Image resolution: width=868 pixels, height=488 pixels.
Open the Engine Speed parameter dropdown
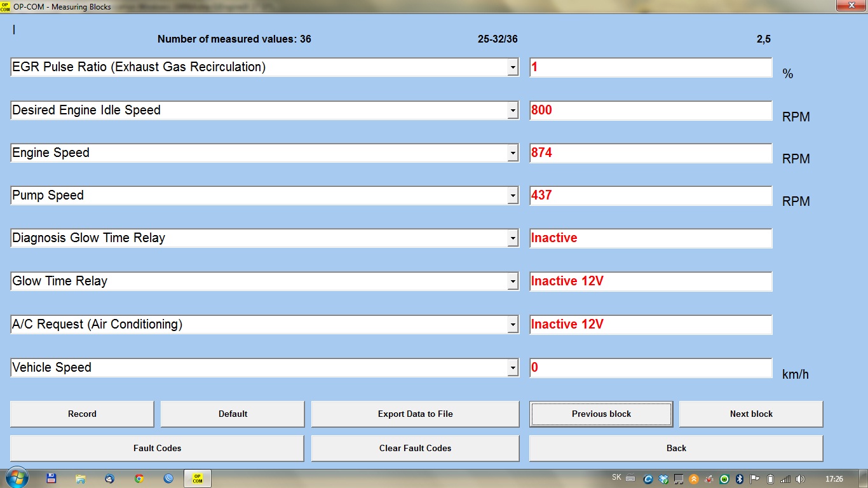tap(513, 153)
